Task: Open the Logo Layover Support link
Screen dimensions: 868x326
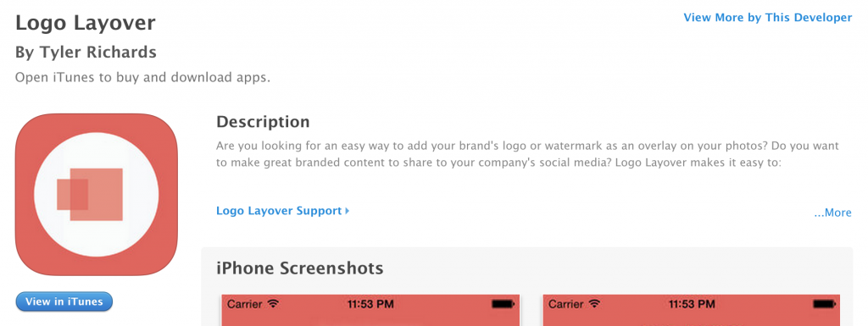Action: 279,211
